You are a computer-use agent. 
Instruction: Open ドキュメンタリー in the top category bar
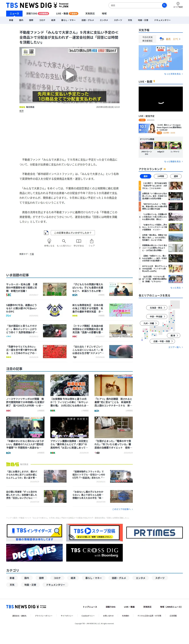point(162,20)
